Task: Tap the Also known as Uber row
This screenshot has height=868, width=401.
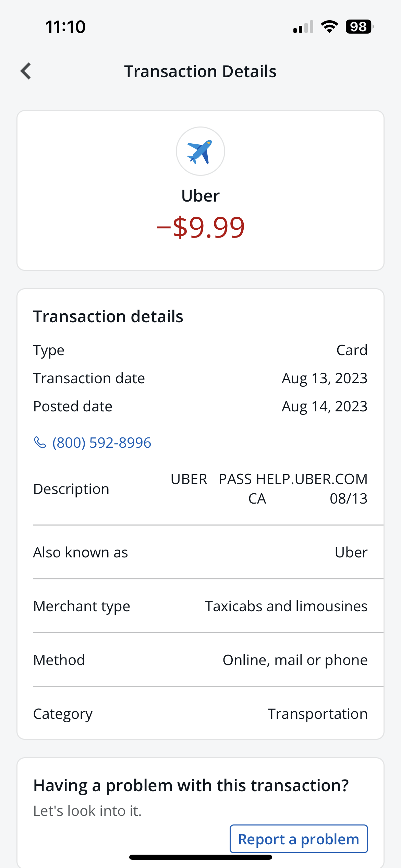Action: [200, 552]
